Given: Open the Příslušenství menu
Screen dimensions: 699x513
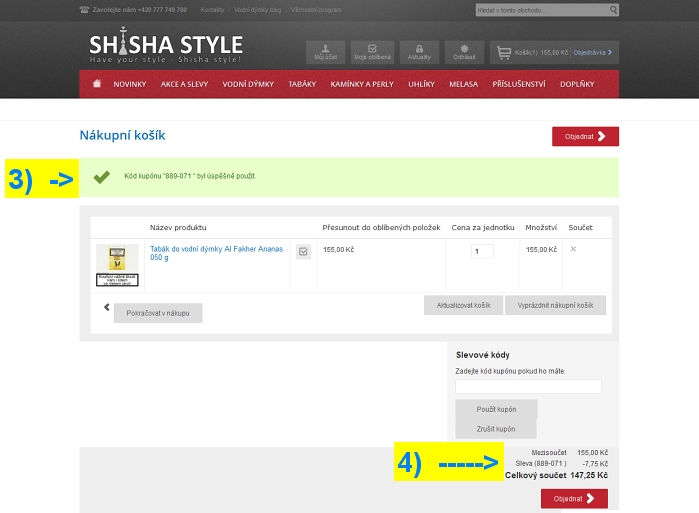Looking at the screenshot, I should (519, 84).
